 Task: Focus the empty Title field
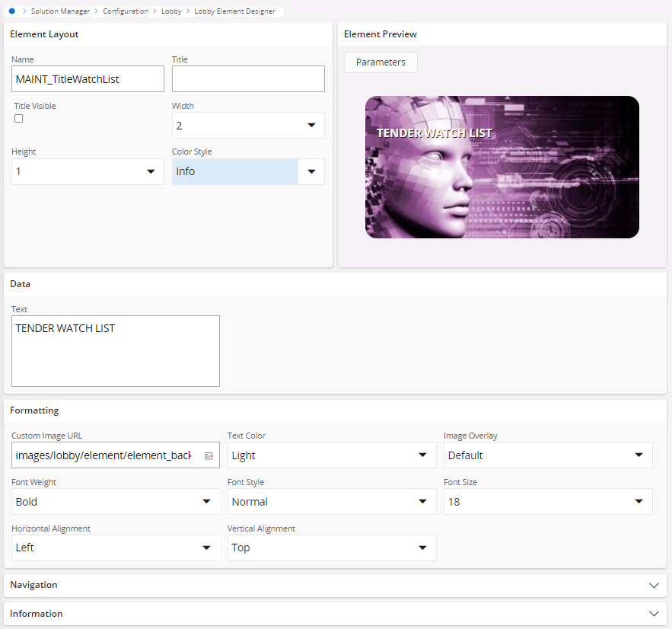click(248, 79)
